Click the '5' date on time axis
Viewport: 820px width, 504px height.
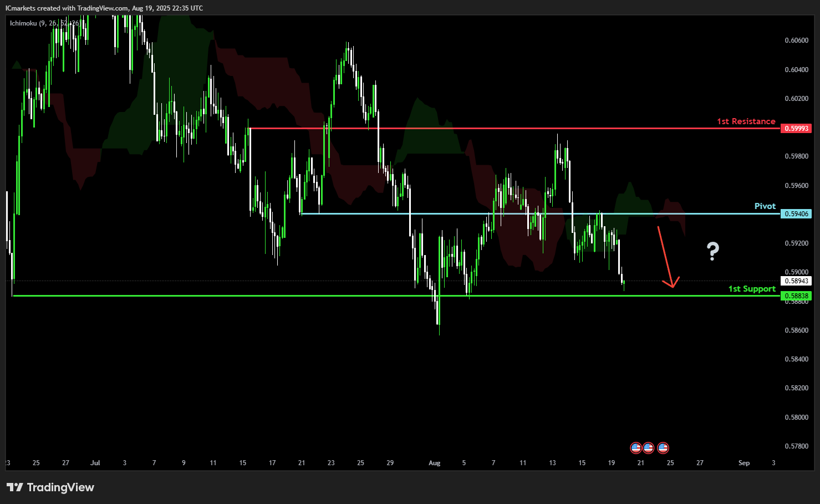coord(464,463)
